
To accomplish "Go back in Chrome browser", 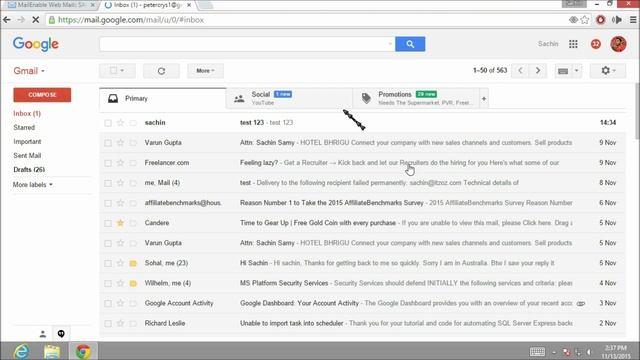I will coord(7,20).
